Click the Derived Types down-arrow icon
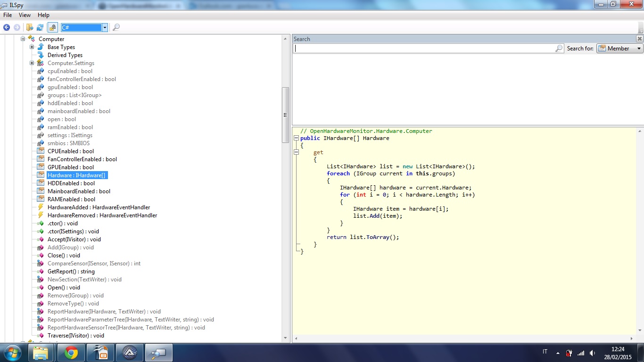This screenshot has width=644, height=362. 41,55
